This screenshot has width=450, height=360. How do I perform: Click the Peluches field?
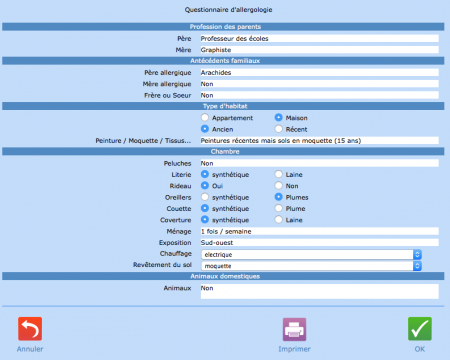[319, 163]
